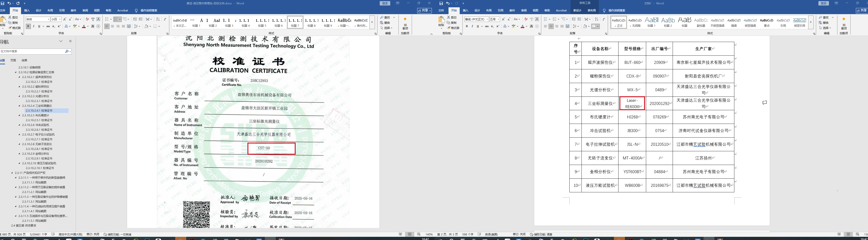Increase font size in left window

pos(65,19)
